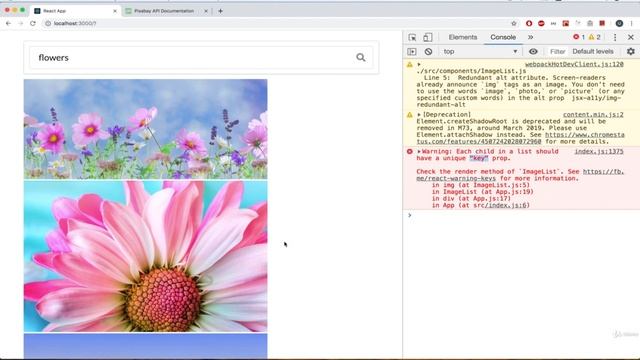Screen dimensions: 640x360
Task: Open the pink daisy close-up image
Action: 145,256
